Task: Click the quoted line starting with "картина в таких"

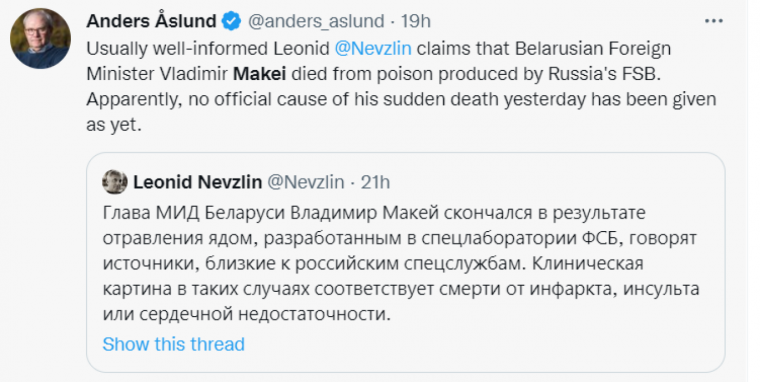Action: pyautogui.click(x=401, y=289)
